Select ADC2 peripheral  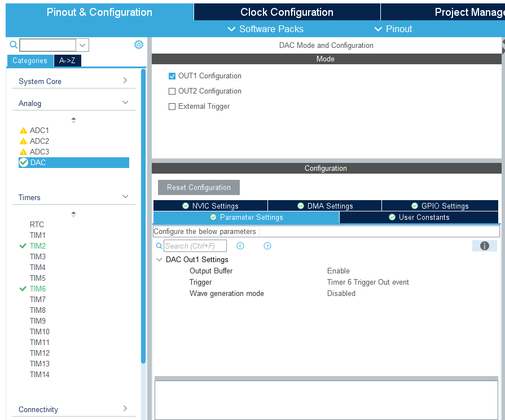click(39, 142)
